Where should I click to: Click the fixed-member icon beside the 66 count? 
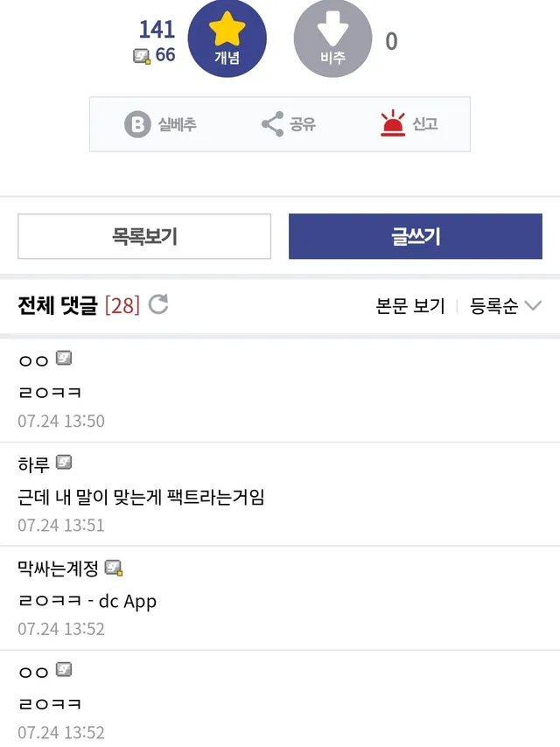pyautogui.click(x=142, y=56)
